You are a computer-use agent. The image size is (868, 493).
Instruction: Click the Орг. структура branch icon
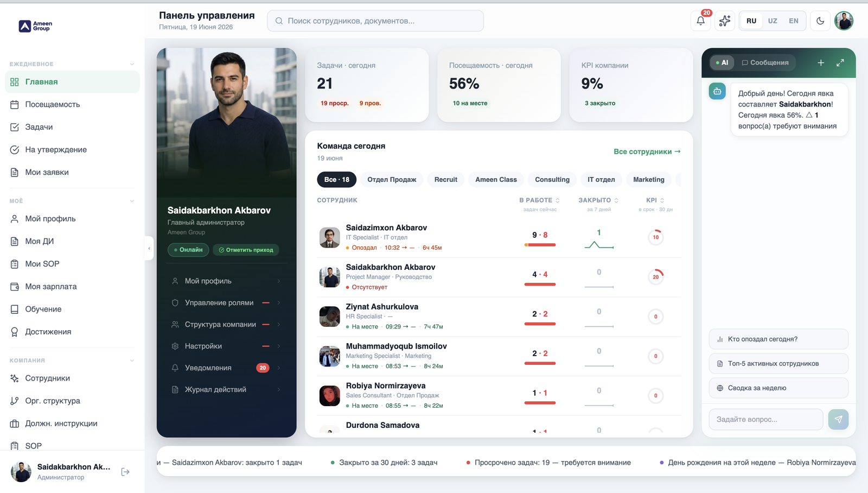tap(15, 401)
